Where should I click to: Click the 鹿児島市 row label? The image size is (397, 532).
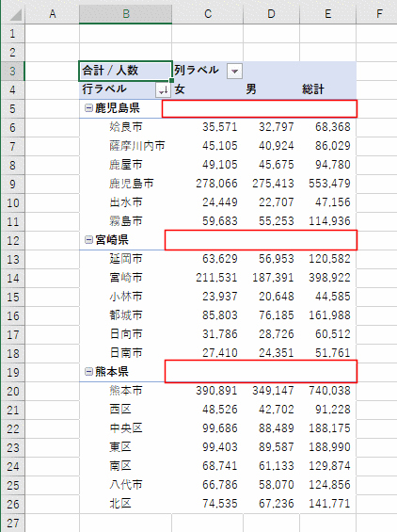point(131,184)
